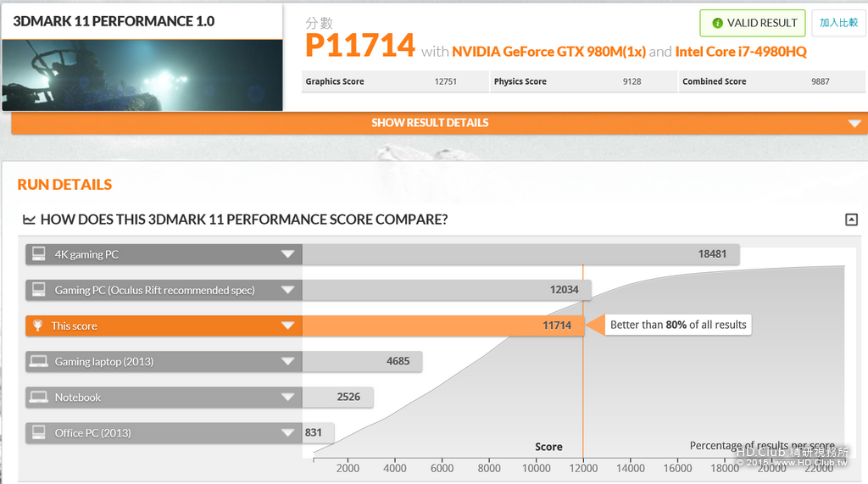Expand the Gaming laptop (2013) dropdown arrow
Screen dimensions: 868x484
[288, 361]
